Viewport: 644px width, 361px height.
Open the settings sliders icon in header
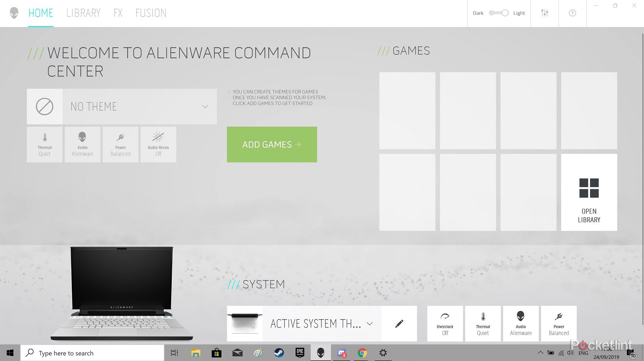(x=544, y=13)
